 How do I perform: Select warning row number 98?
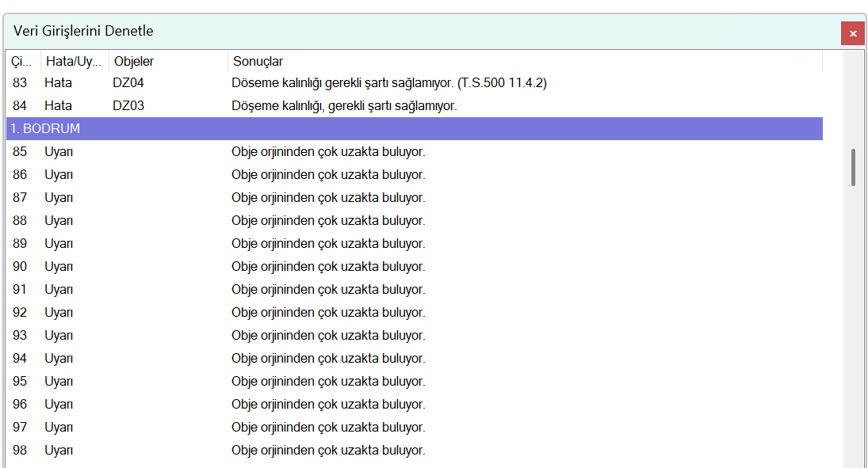point(415,451)
